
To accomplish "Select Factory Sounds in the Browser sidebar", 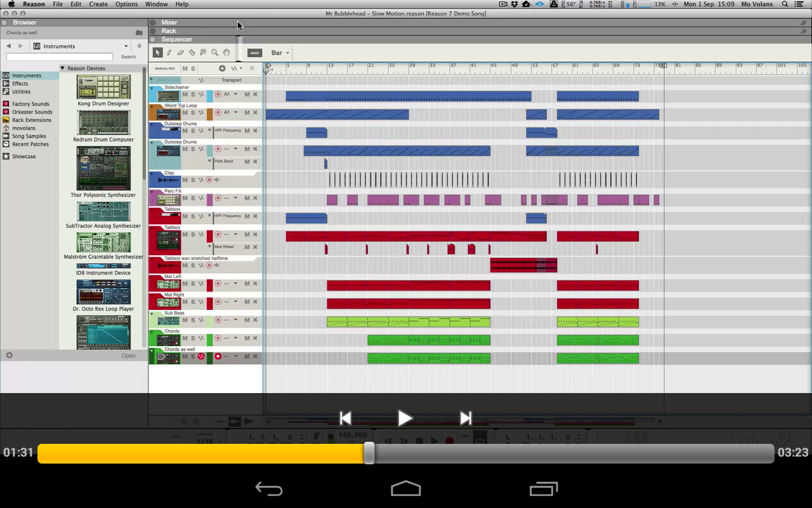I will pyautogui.click(x=30, y=104).
